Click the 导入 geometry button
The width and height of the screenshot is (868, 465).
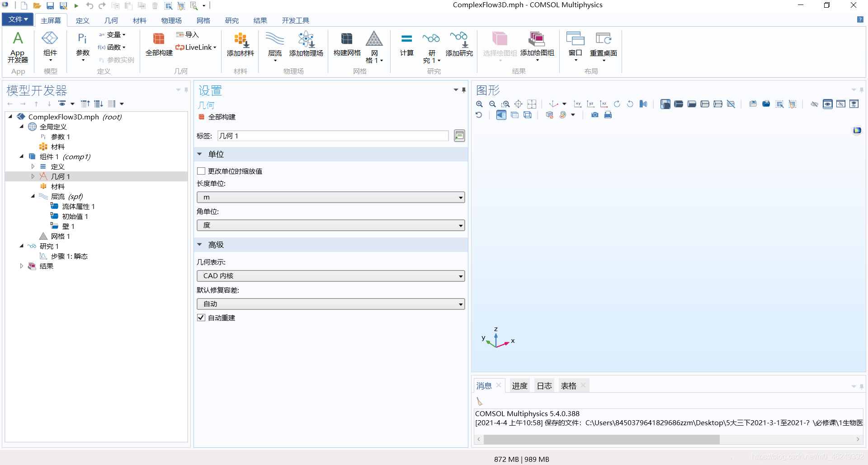tap(187, 35)
